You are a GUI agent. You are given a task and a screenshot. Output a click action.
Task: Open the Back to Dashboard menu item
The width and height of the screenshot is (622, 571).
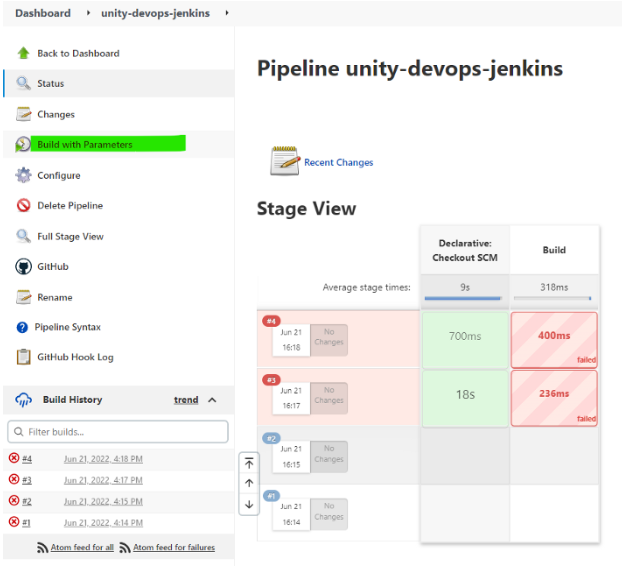click(x=78, y=53)
